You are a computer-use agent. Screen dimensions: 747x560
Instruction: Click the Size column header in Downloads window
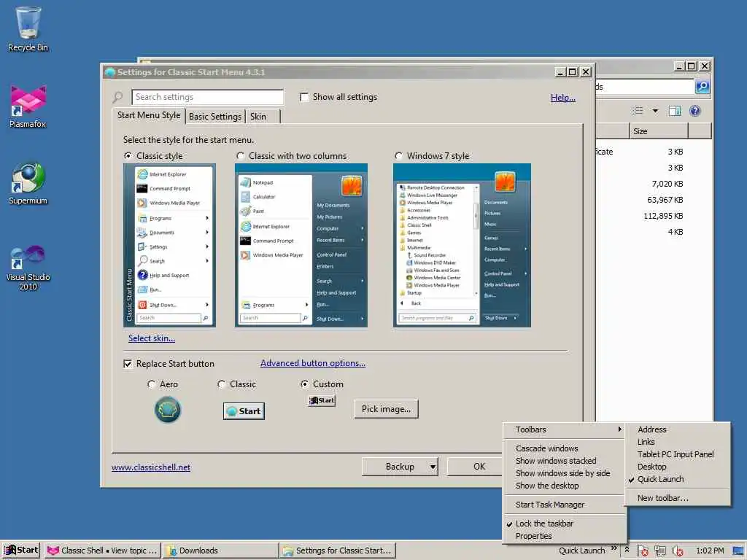tap(659, 131)
